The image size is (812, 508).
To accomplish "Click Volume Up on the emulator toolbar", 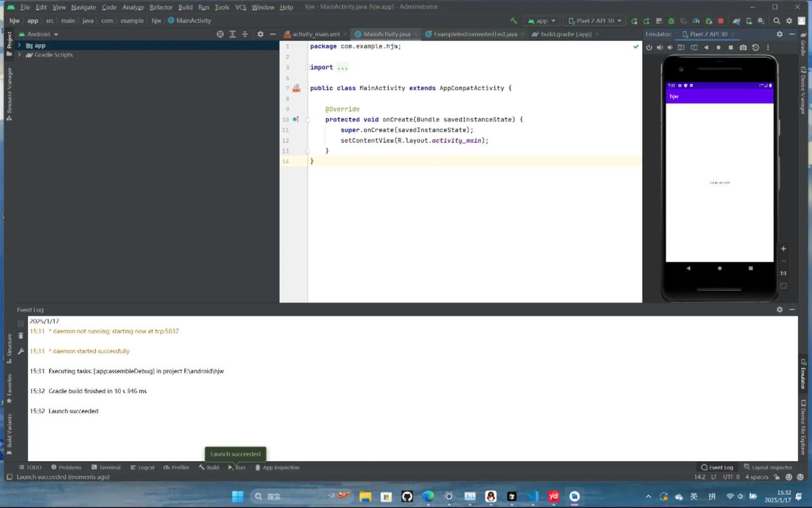I will point(660,47).
